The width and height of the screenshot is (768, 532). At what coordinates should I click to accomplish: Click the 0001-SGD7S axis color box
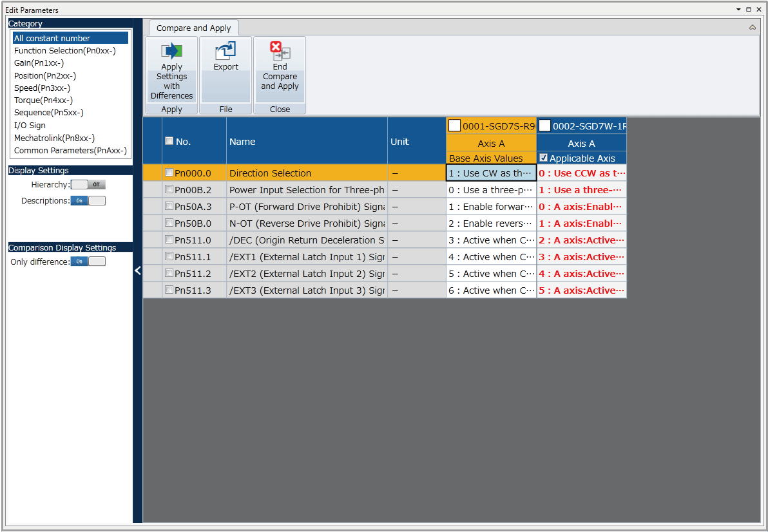pos(455,126)
